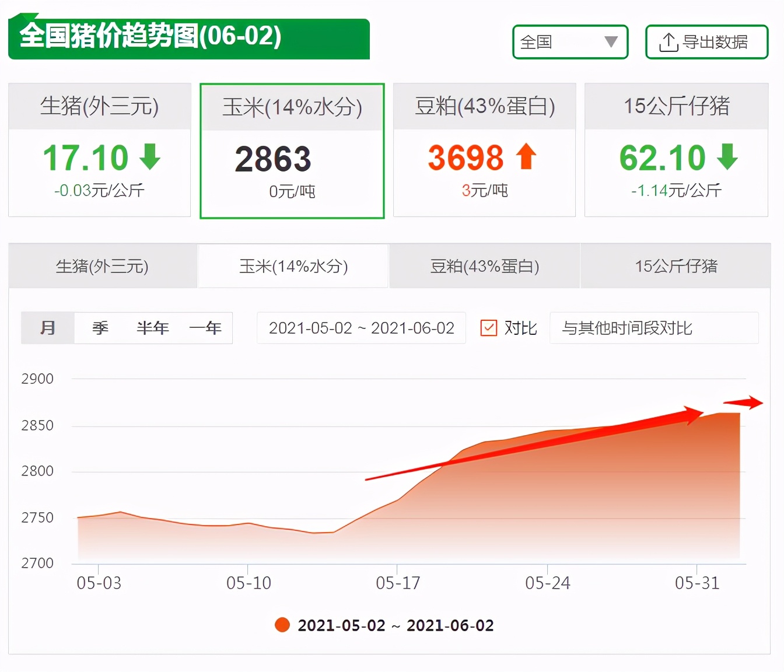
Task: Click the 导出数据 export button
Action: point(706,41)
